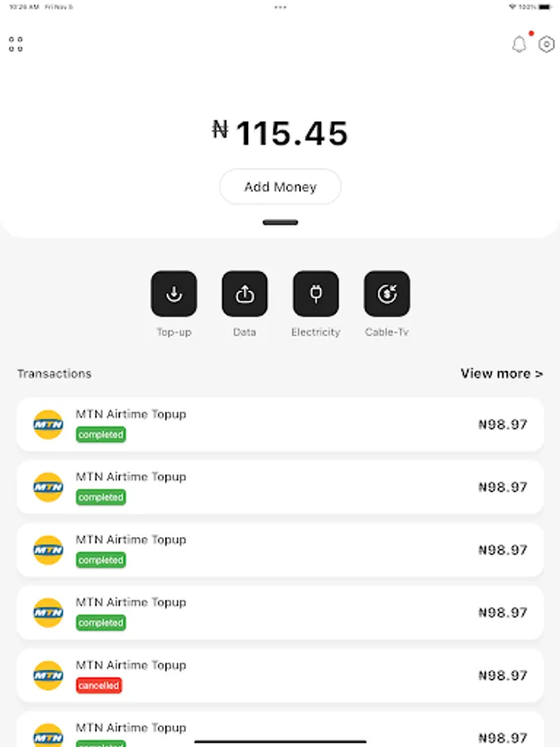Viewport: 560px width, 747px height.
Task: Click the balance panel drag handle
Action: [x=280, y=222]
